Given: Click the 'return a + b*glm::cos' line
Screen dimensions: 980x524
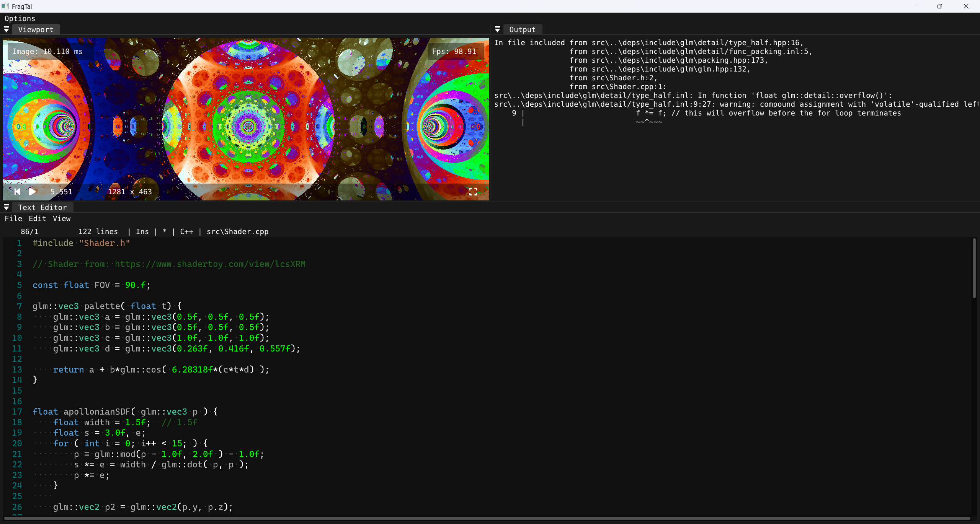Looking at the screenshot, I should tap(161, 369).
